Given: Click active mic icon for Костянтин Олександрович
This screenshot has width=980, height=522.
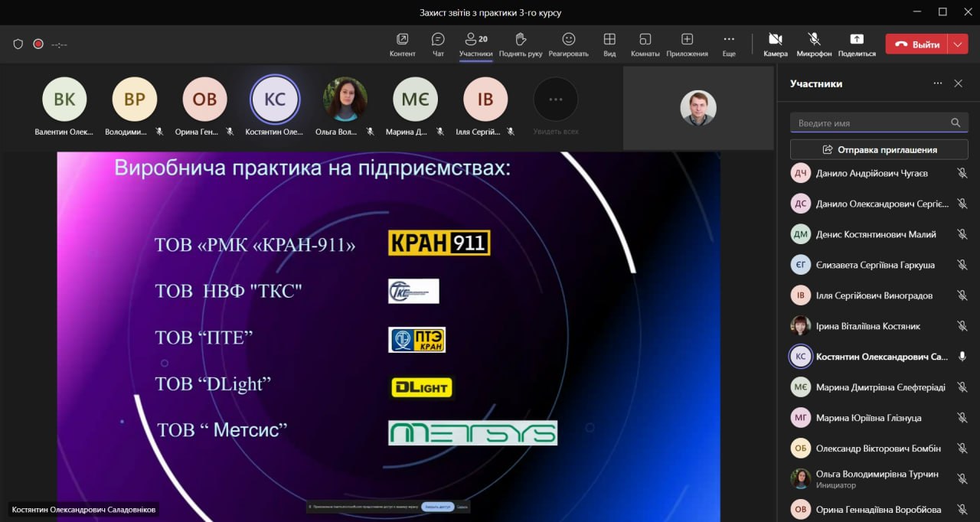Looking at the screenshot, I should 962,357.
